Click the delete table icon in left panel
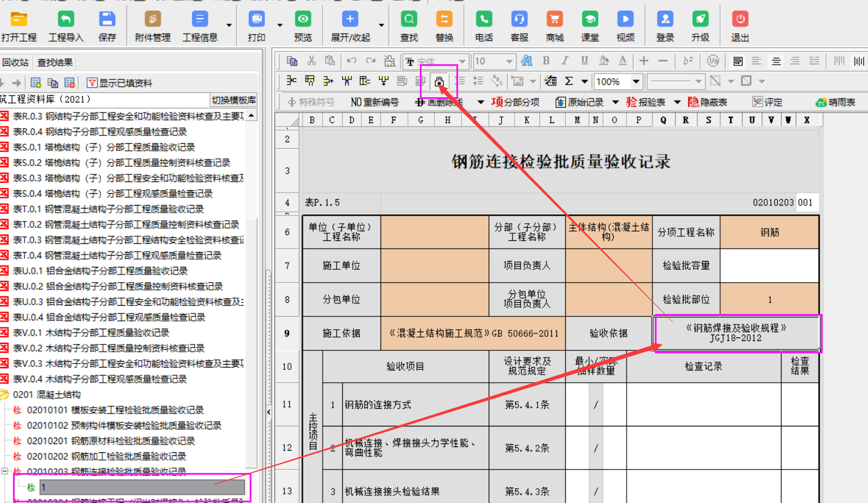This screenshot has height=503, width=868. pos(69,83)
